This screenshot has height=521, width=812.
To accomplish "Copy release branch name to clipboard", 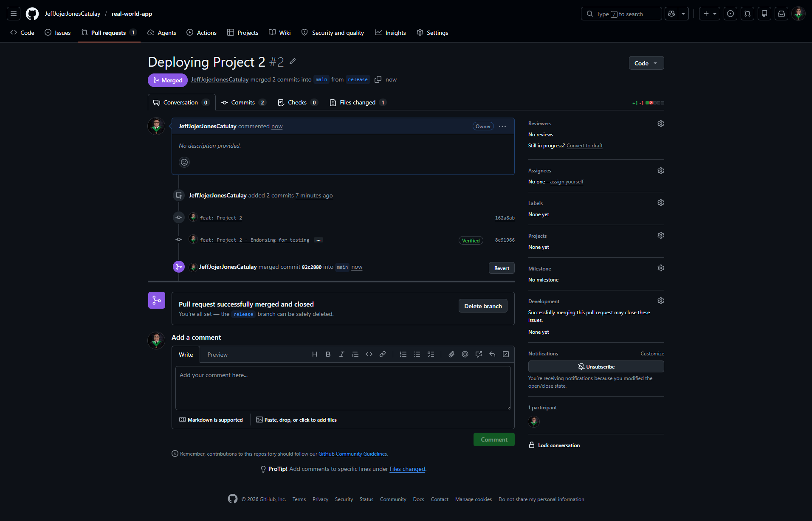I will (x=378, y=79).
